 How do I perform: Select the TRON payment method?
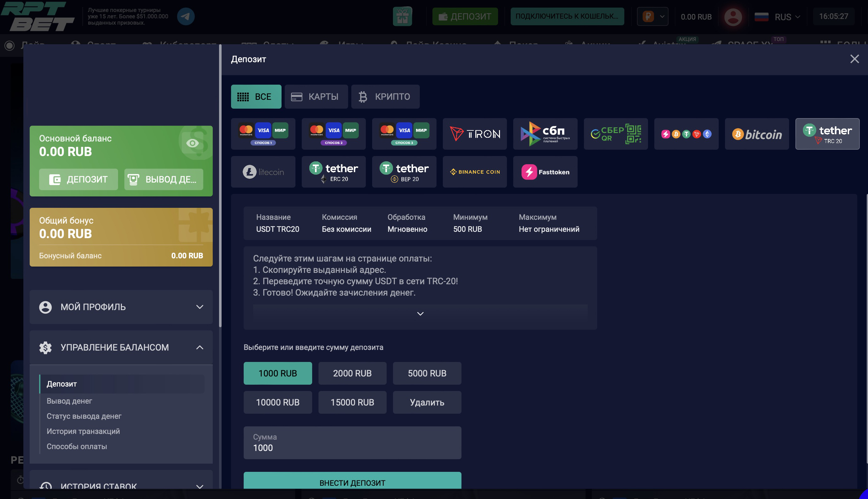point(474,134)
